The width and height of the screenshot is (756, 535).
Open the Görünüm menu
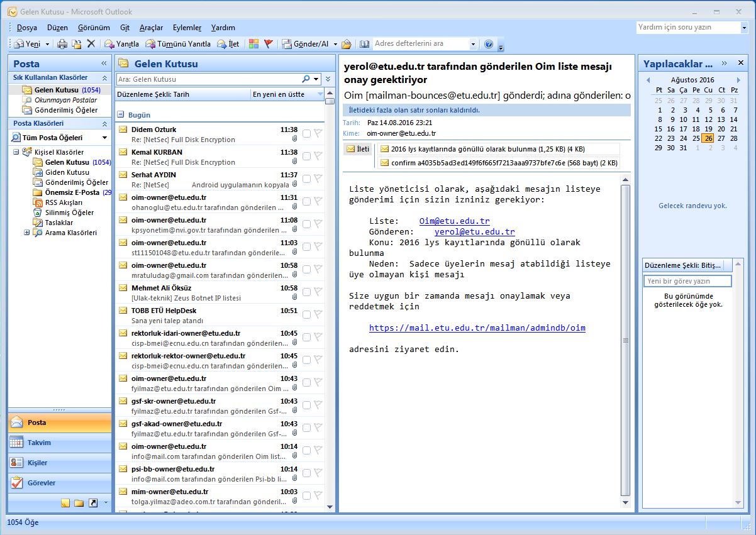click(94, 28)
